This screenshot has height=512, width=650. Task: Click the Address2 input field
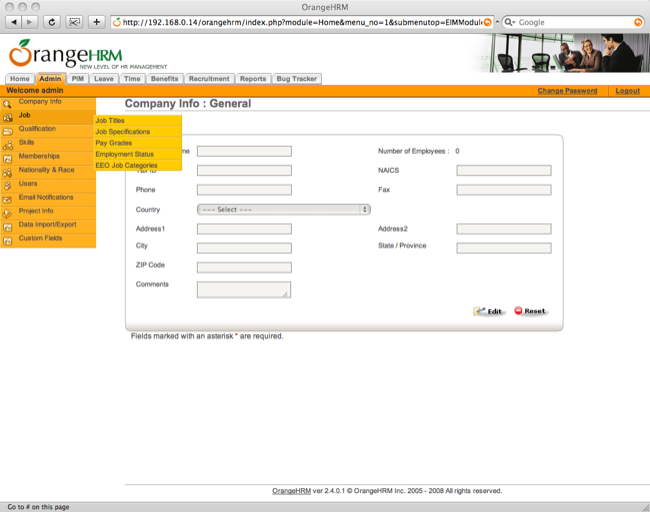click(504, 229)
